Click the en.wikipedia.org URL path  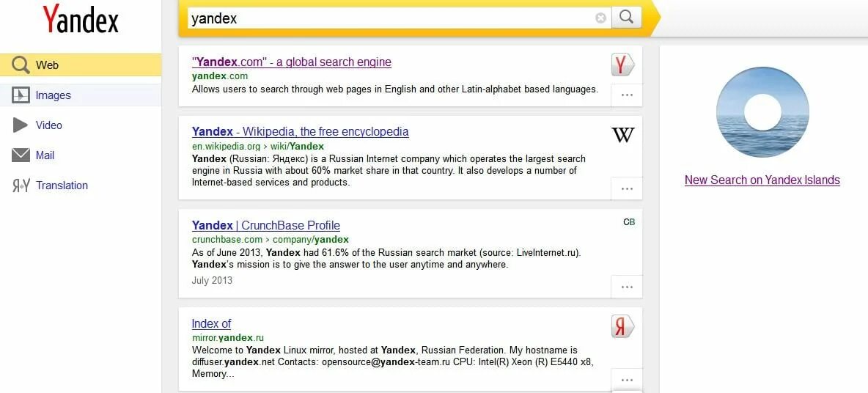[258, 147]
